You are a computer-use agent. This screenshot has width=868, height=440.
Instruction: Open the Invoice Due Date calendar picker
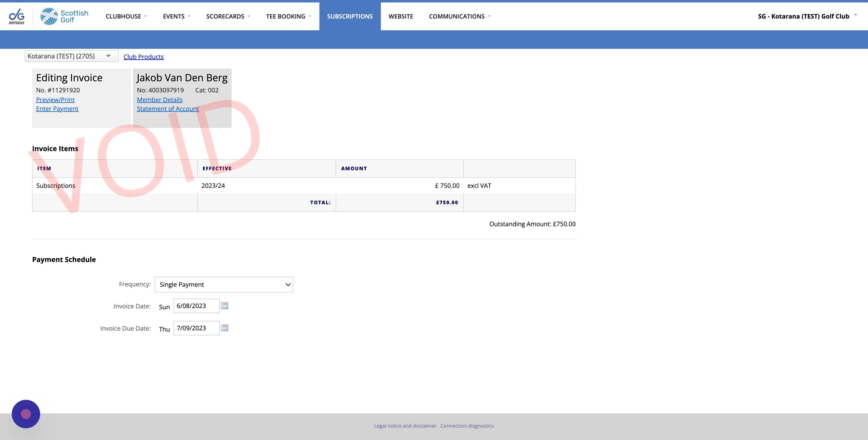(x=224, y=328)
